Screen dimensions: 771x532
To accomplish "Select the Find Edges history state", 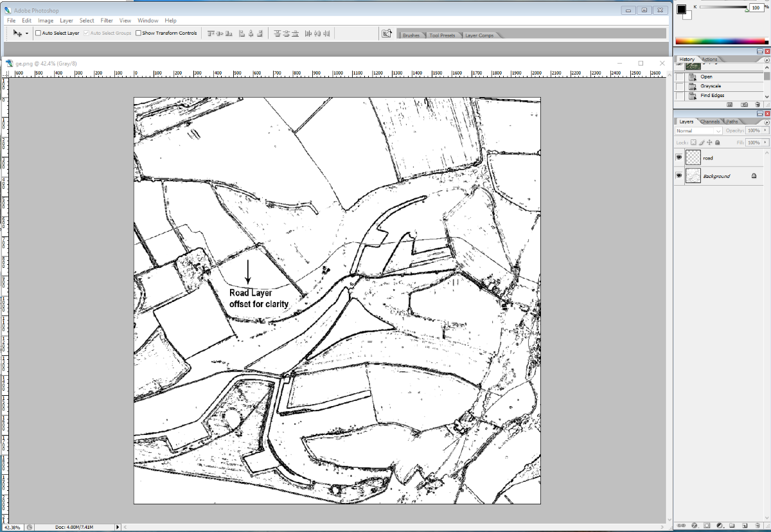I will tap(712, 96).
